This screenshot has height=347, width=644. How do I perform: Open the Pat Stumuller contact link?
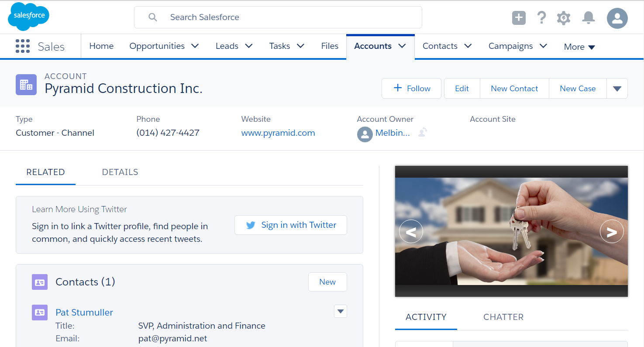(x=84, y=313)
